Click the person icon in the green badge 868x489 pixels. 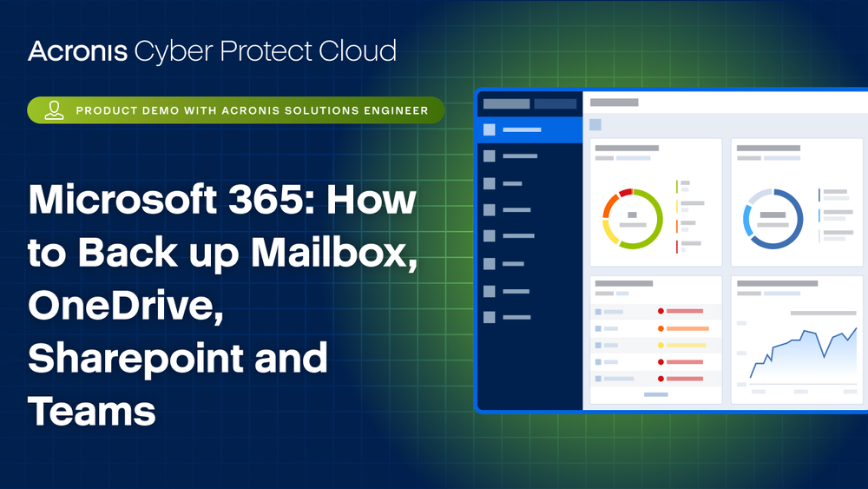pyautogui.click(x=54, y=110)
